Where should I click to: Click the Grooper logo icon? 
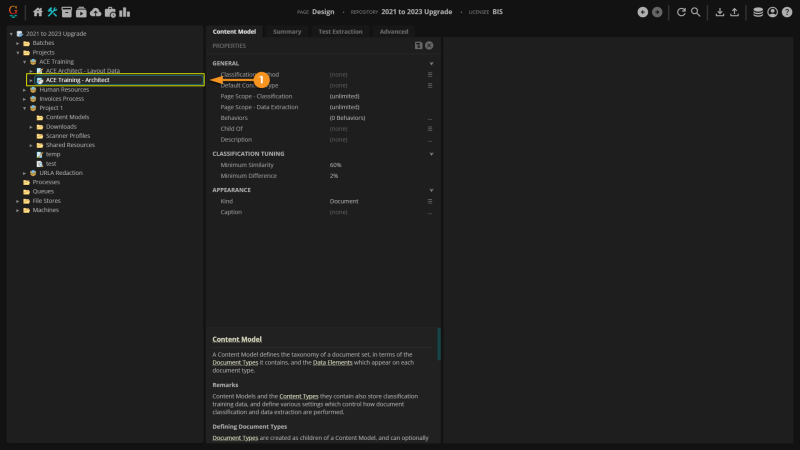pyautogui.click(x=13, y=12)
